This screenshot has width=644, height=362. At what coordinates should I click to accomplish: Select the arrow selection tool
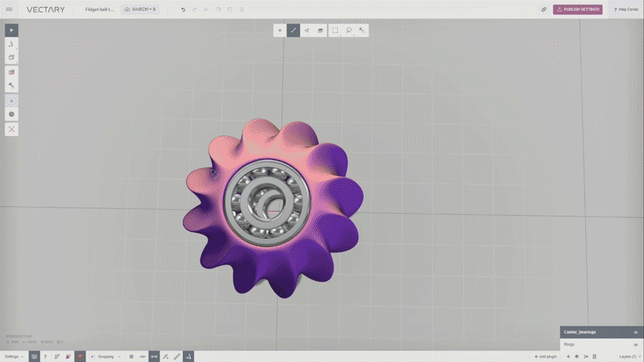tap(11, 31)
